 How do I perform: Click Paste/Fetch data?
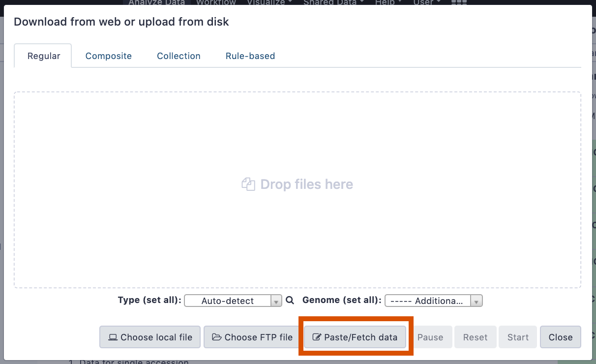coord(355,337)
